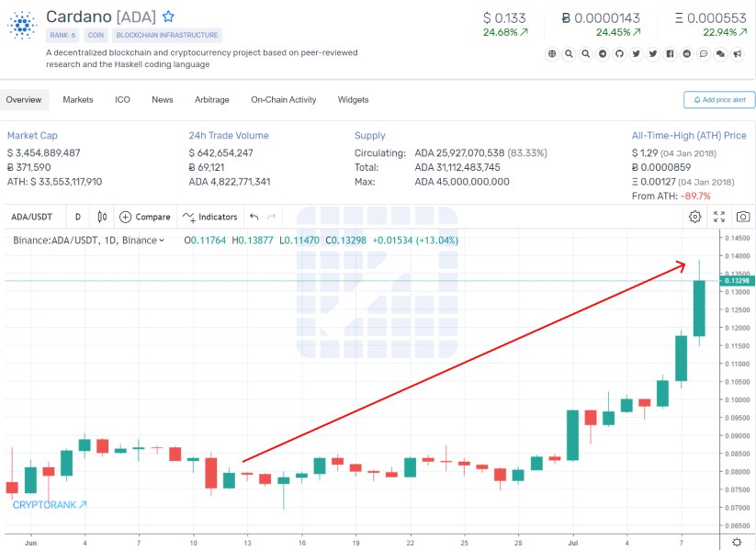Open the ICO tab
This screenshot has height=550, width=756.
click(x=122, y=100)
